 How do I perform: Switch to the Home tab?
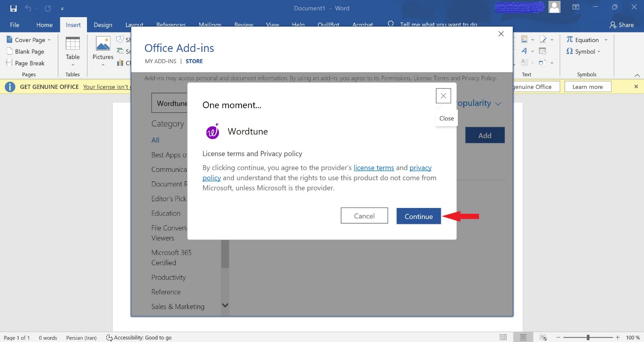[45, 25]
